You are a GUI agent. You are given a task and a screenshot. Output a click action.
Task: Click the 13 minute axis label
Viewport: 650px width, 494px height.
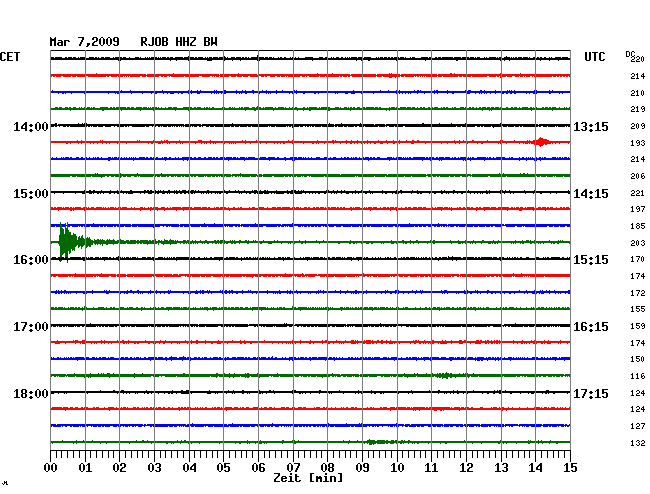(x=501, y=468)
